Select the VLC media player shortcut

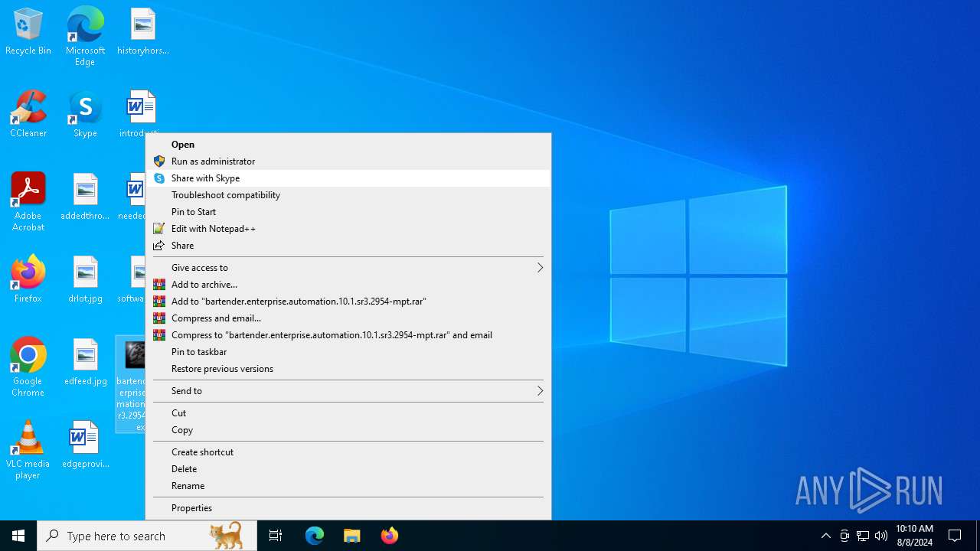pos(28,450)
